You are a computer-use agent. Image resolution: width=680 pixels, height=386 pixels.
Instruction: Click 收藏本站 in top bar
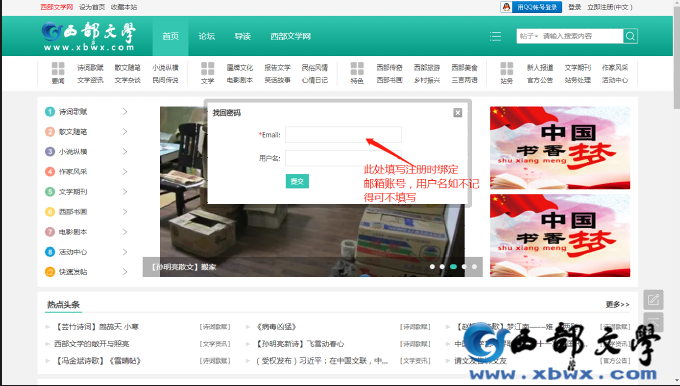pos(124,7)
